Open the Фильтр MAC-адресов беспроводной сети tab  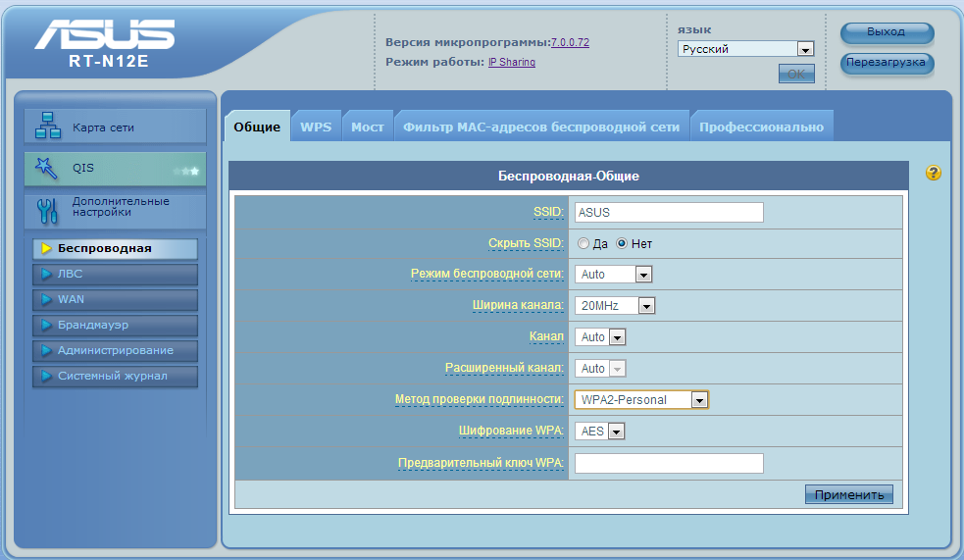pyautogui.click(x=540, y=127)
